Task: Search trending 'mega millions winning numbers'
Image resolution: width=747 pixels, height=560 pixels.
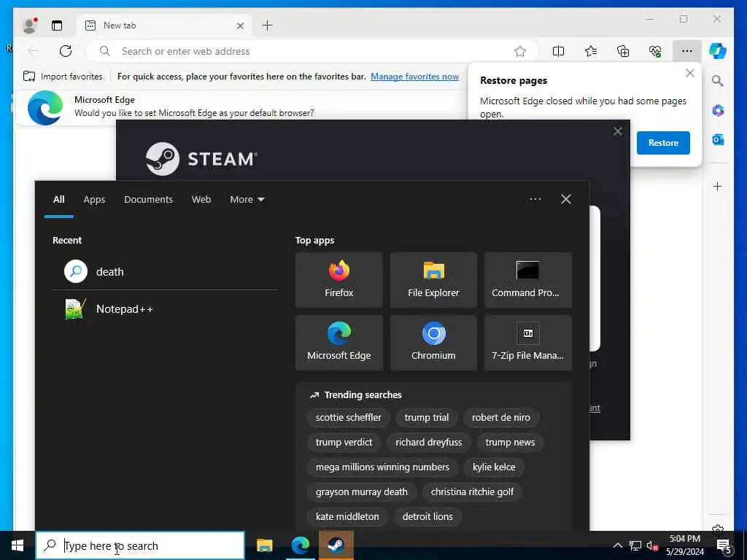Action: click(x=382, y=467)
